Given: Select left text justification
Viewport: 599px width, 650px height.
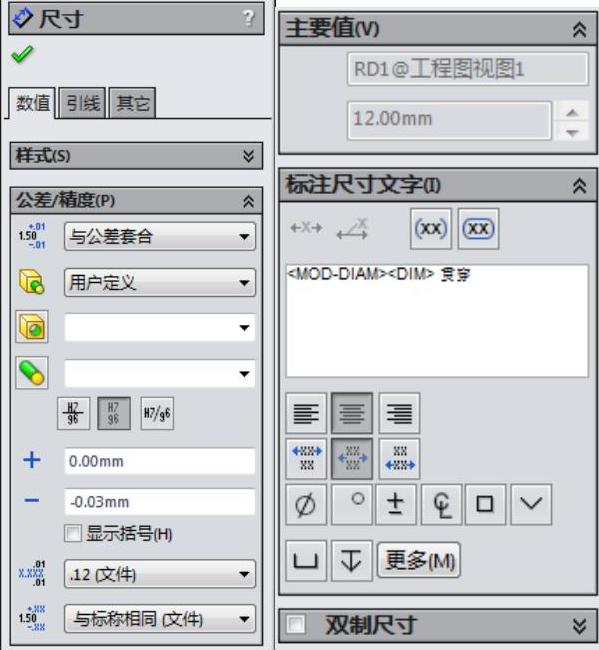Looking at the screenshot, I should point(306,413).
